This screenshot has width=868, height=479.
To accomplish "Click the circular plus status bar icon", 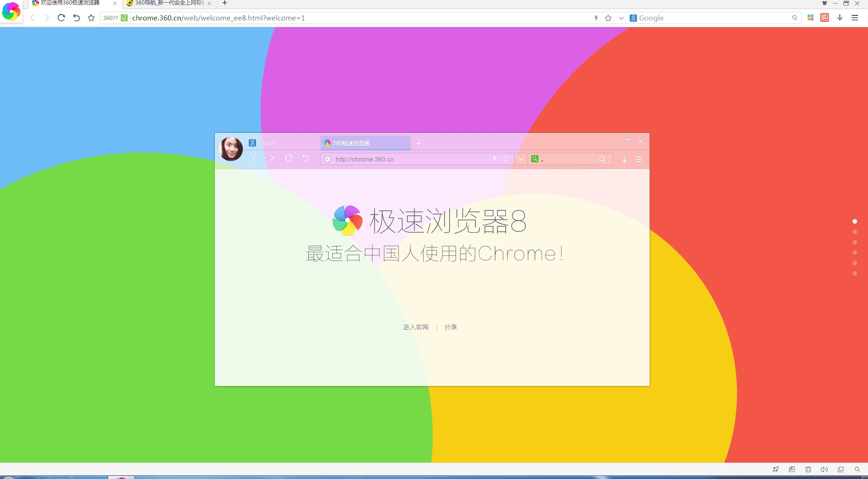I will 792,469.
